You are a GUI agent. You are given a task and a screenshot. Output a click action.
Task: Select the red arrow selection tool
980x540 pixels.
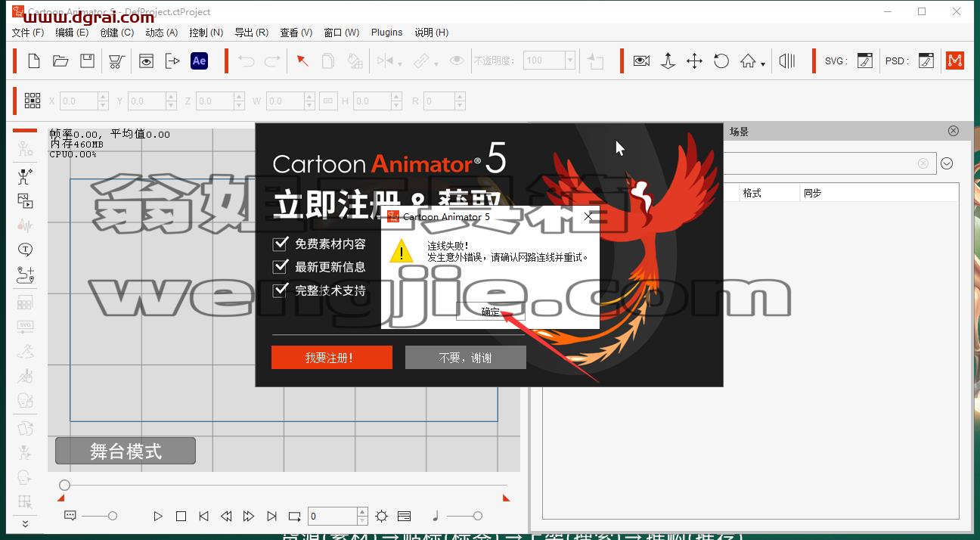[302, 61]
